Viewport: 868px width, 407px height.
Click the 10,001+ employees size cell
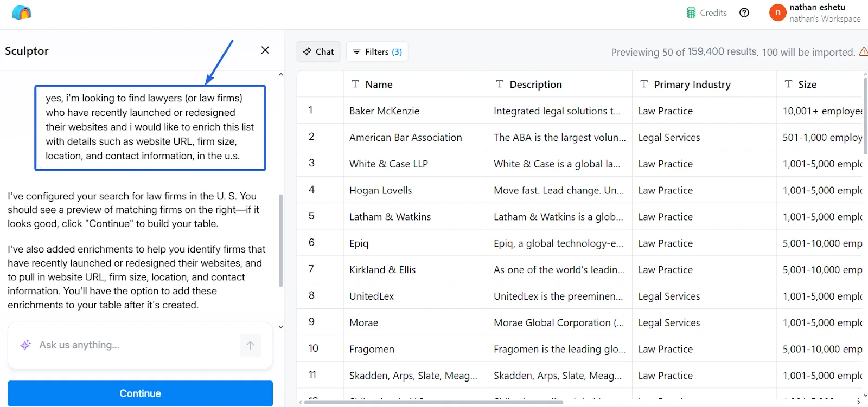[820, 111]
